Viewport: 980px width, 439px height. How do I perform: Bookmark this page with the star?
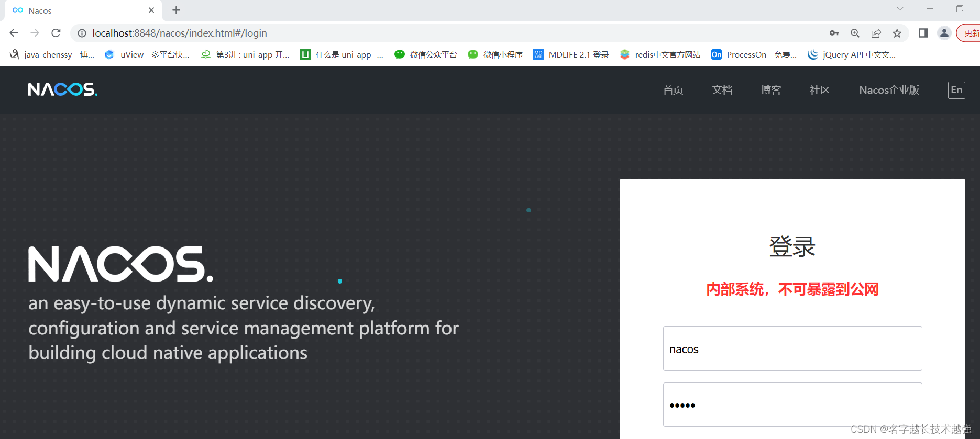[x=897, y=33]
